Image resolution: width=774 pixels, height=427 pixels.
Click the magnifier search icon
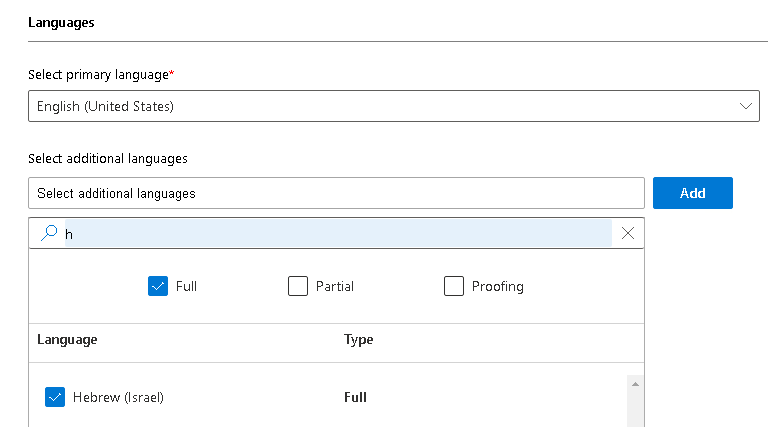[48, 234]
